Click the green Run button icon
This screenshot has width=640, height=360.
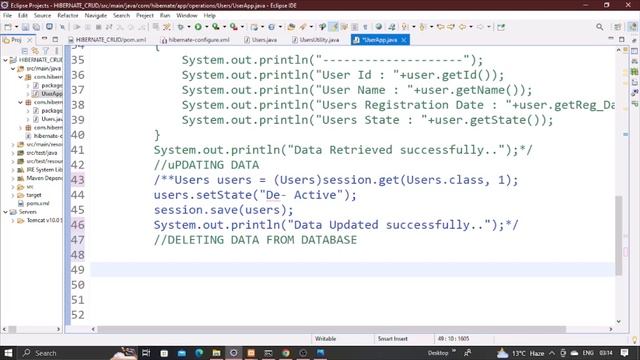[x=198, y=27]
